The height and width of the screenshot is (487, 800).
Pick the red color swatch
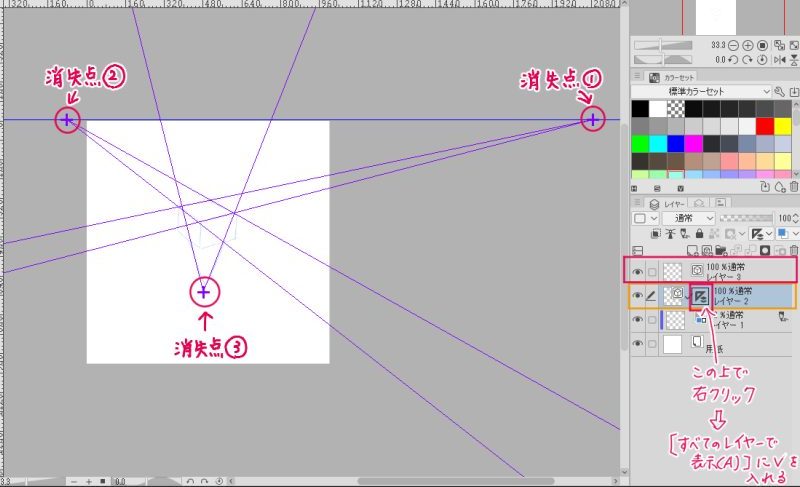pos(766,126)
